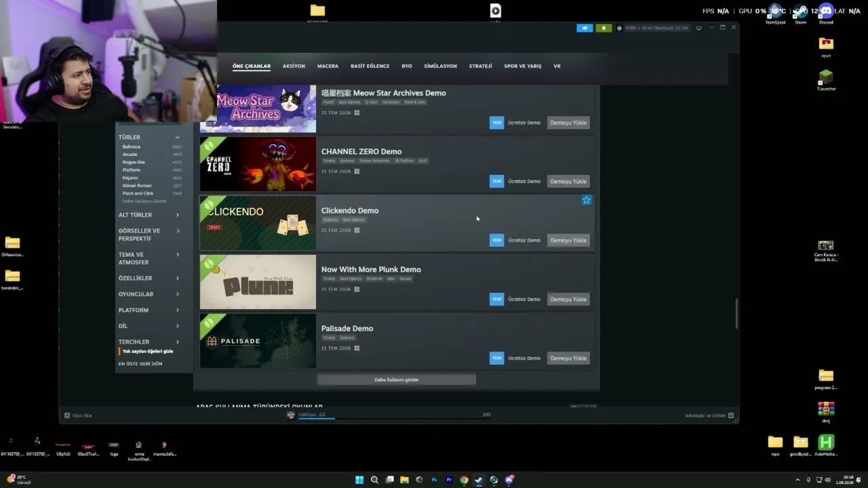Open taskbar Search magnifier
Screen dimensions: 868x488
374,480
